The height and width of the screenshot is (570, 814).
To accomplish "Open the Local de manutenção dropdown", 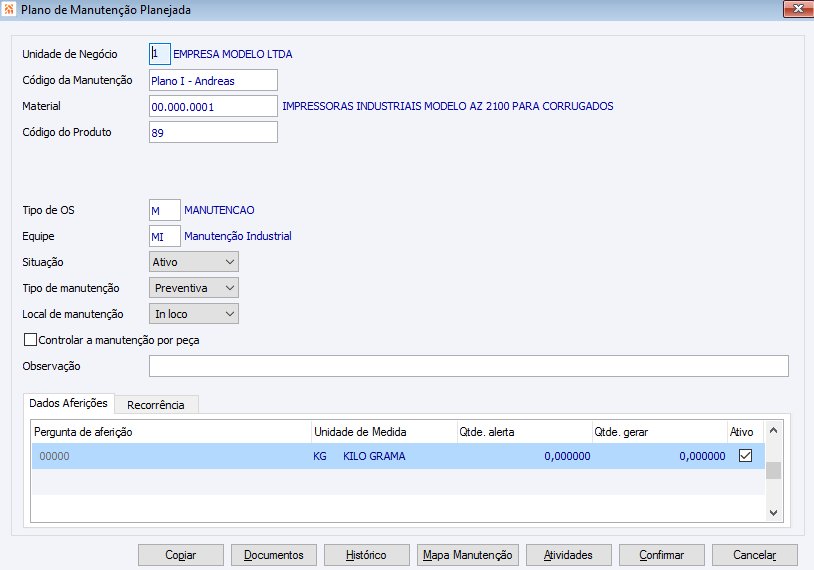I will pos(194,314).
